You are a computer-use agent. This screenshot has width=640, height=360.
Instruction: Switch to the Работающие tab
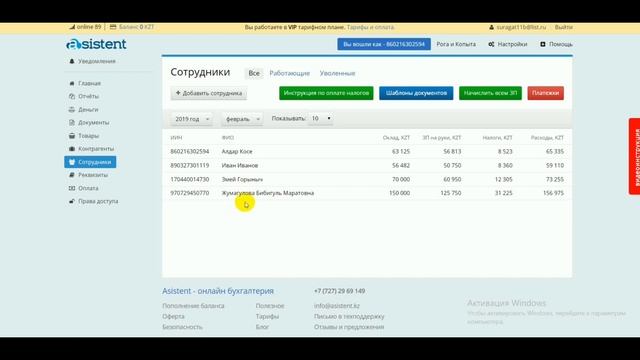(x=289, y=73)
